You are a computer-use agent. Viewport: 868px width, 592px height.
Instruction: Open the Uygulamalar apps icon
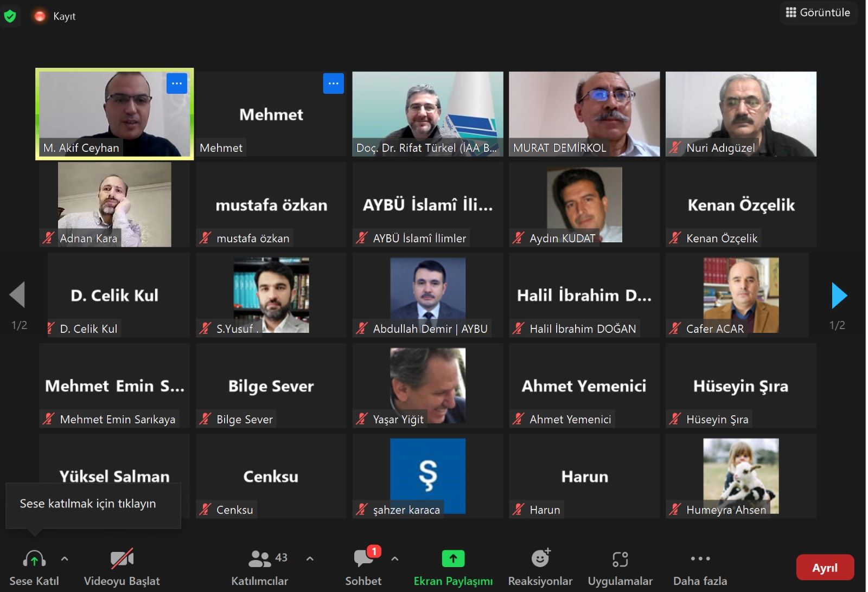[x=620, y=559]
